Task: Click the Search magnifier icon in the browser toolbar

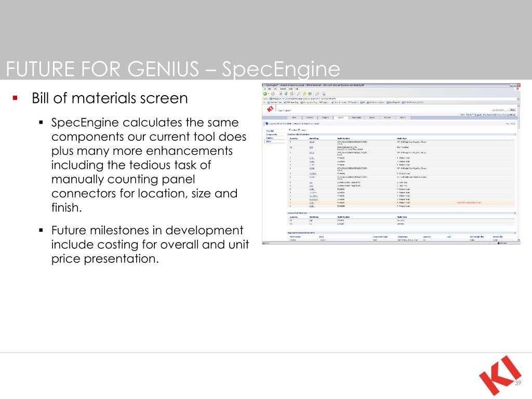Action: point(299,94)
